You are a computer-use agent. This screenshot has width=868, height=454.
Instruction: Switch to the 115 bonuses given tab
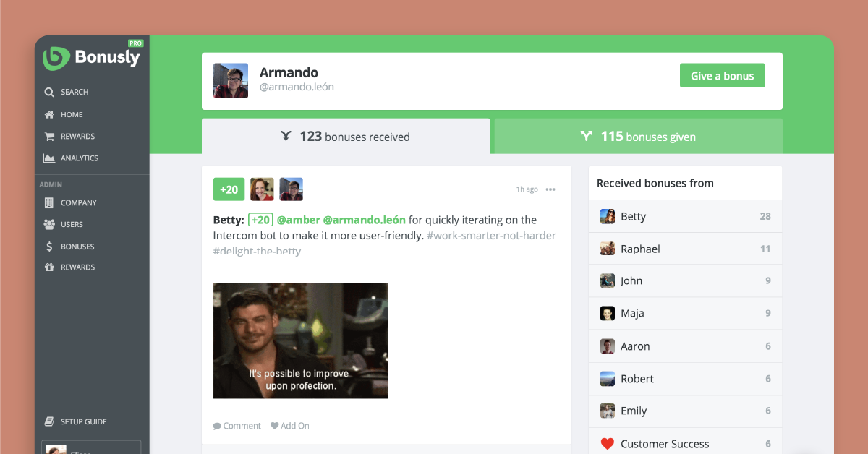coord(638,136)
